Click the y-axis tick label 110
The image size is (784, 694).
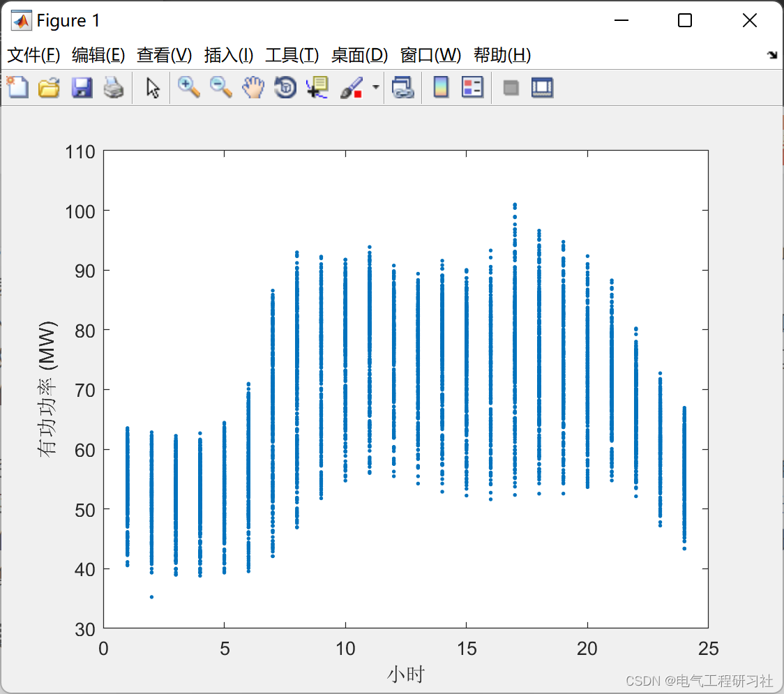tap(80, 152)
